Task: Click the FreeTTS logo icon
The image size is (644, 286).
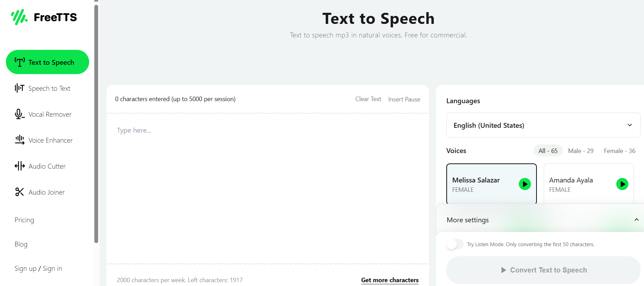Action: pos(19,17)
